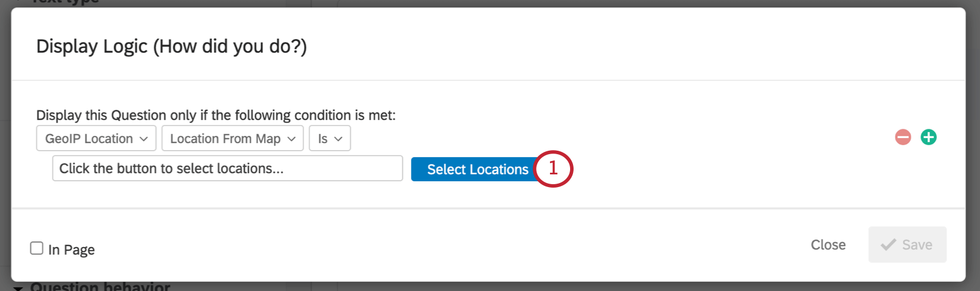The image size is (980, 291).
Task: Click the chevron arrow beside Location From Map
Action: point(292,139)
